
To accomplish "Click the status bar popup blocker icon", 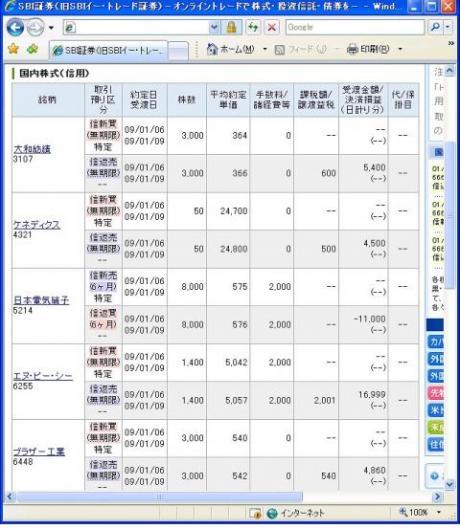I will pos(255,513).
